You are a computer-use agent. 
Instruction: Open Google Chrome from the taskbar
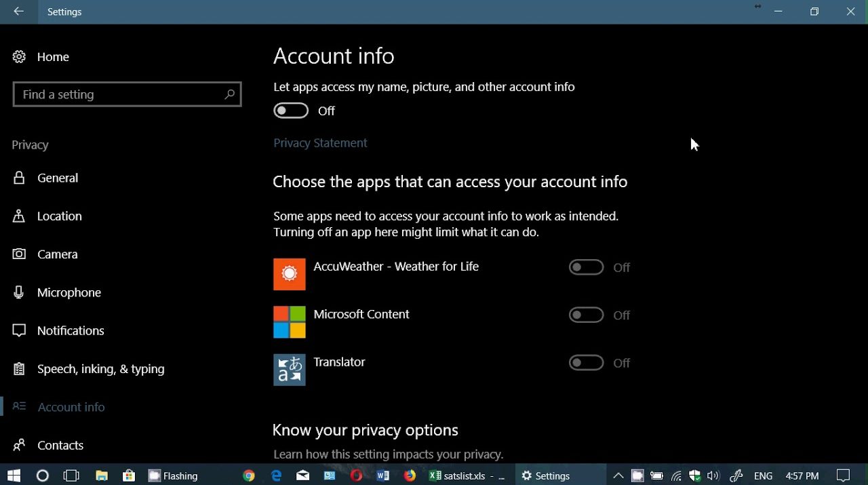[249, 476]
